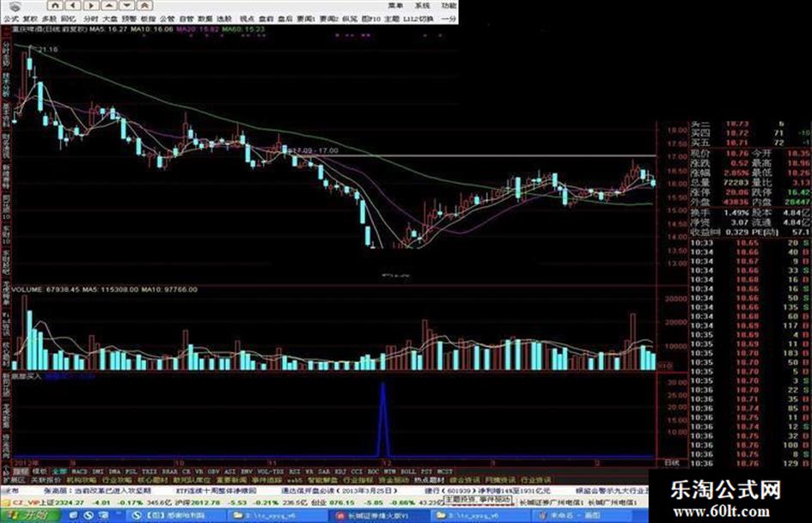Screen dimensions: 812x523
Task: Click the L1L2切换 toolbar item
Action: click(x=418, y=19)
